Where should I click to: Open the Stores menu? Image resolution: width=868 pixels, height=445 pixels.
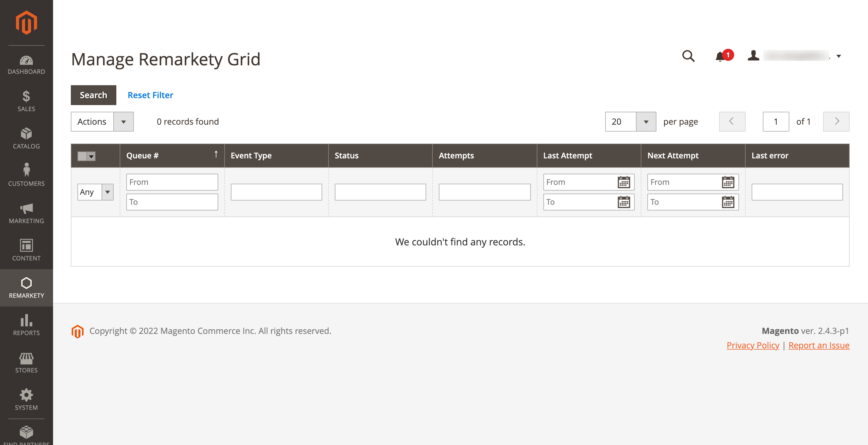pos(26,363)
